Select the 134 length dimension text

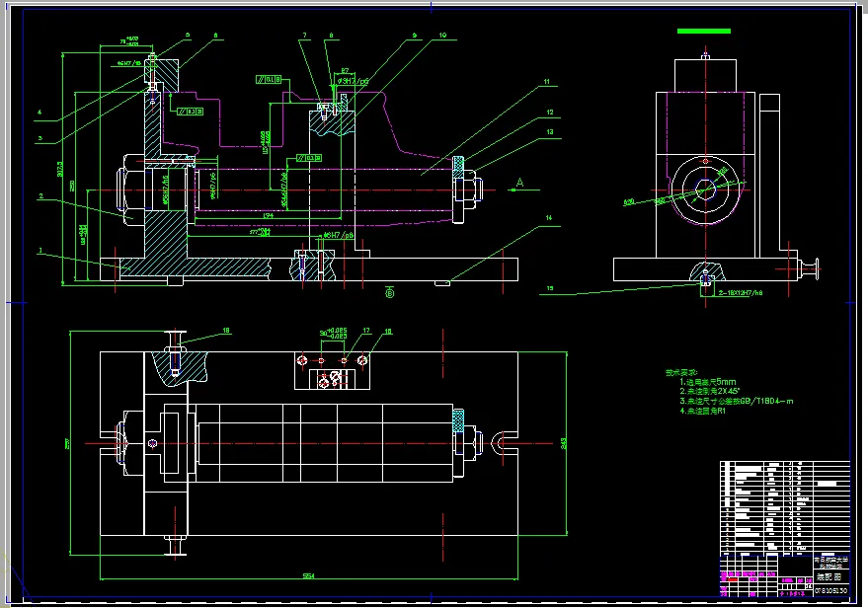(268, 216)
